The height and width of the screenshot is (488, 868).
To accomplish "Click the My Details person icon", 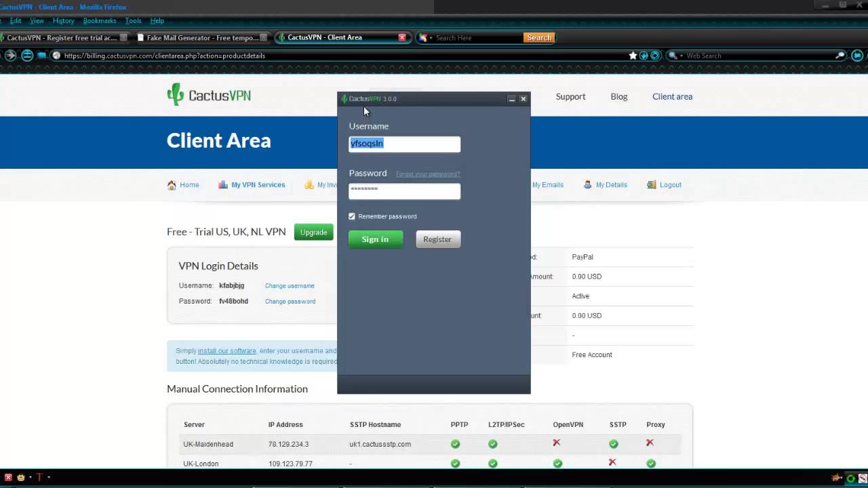I will tap(588, 184).
